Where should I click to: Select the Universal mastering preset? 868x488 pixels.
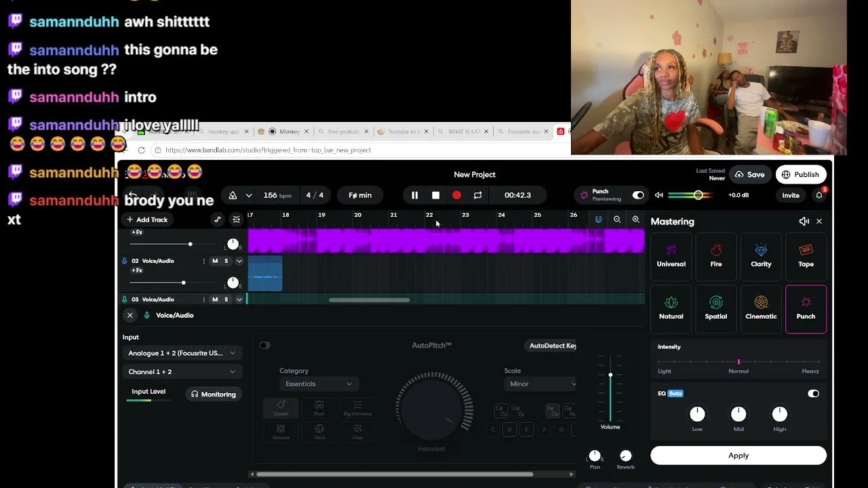coord(671,256)
